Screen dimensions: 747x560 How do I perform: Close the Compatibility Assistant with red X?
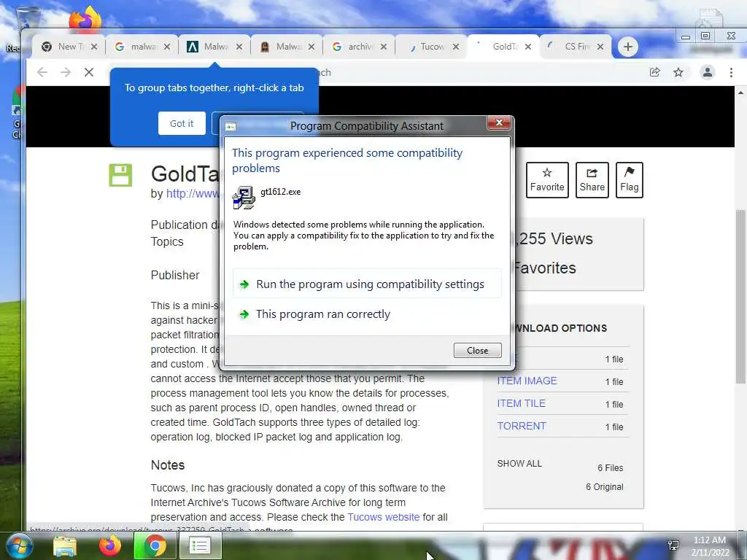pos(499,122)
